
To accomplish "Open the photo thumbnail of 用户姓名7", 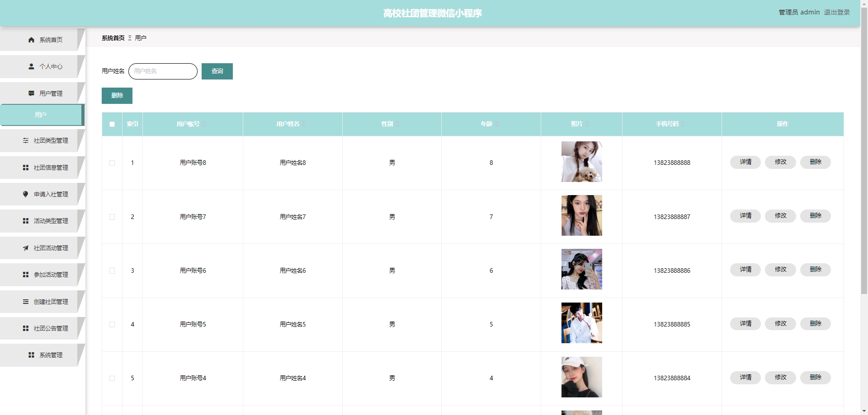I will [x=582, y=215].
